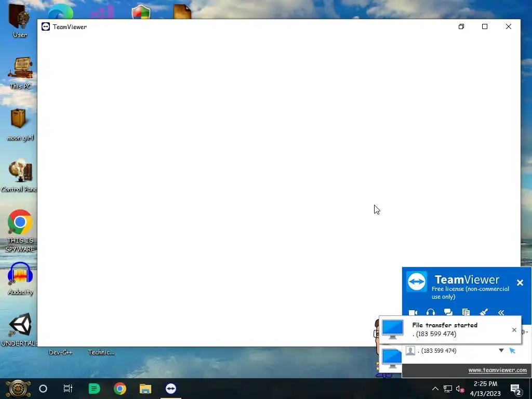Select the UNDERTALE Unity desktop shortcut

tap(19, 329)
